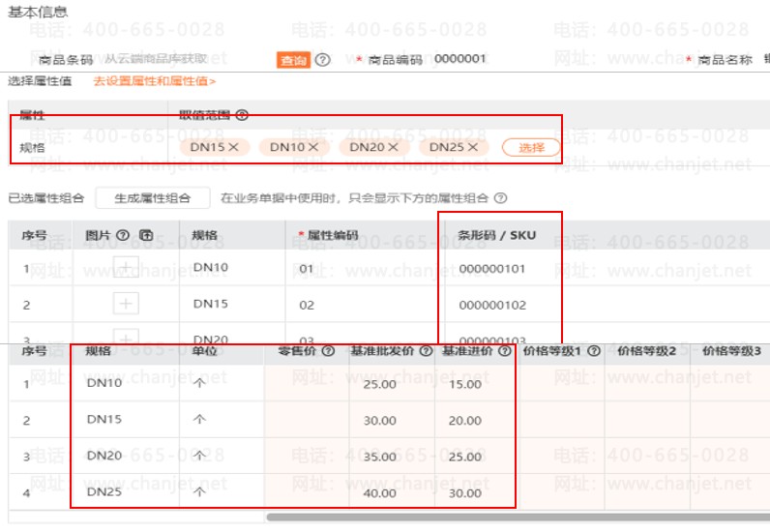770x532 pixels.
Task: Open help icon next to 图片 header
Action: coord(123,235)
